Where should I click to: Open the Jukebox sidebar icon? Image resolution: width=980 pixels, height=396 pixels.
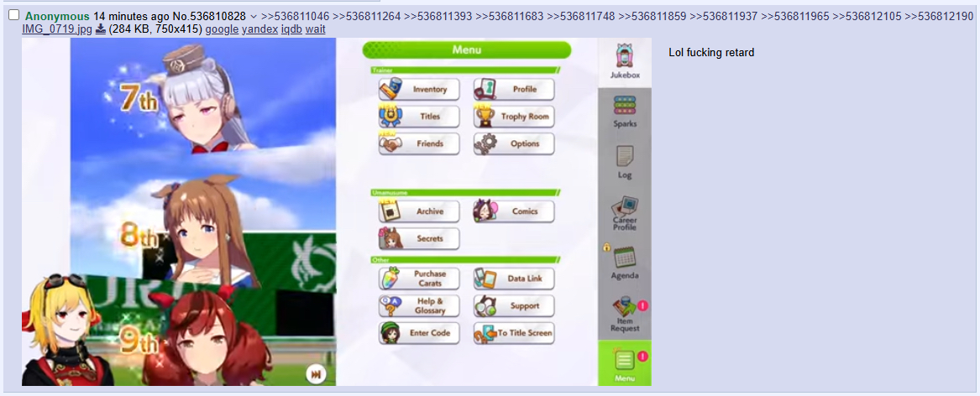625,62
